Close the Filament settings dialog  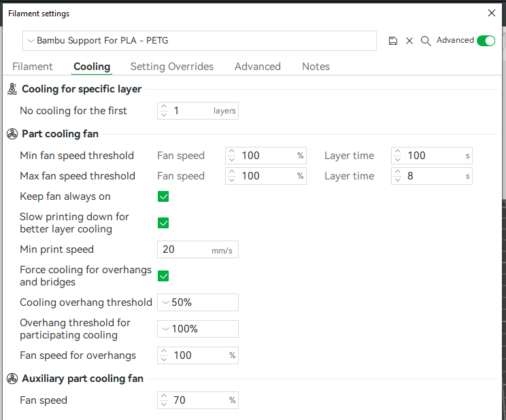[x=492, y=13]
